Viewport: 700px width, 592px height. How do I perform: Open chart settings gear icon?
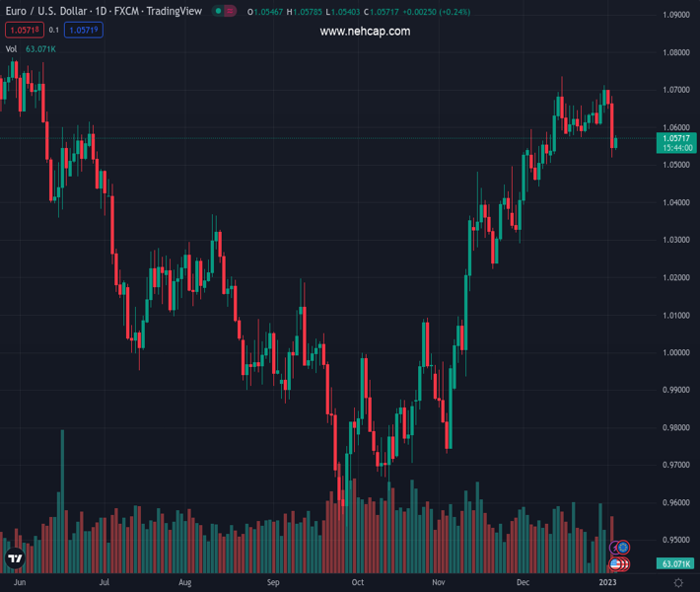[x=678, y=583]
